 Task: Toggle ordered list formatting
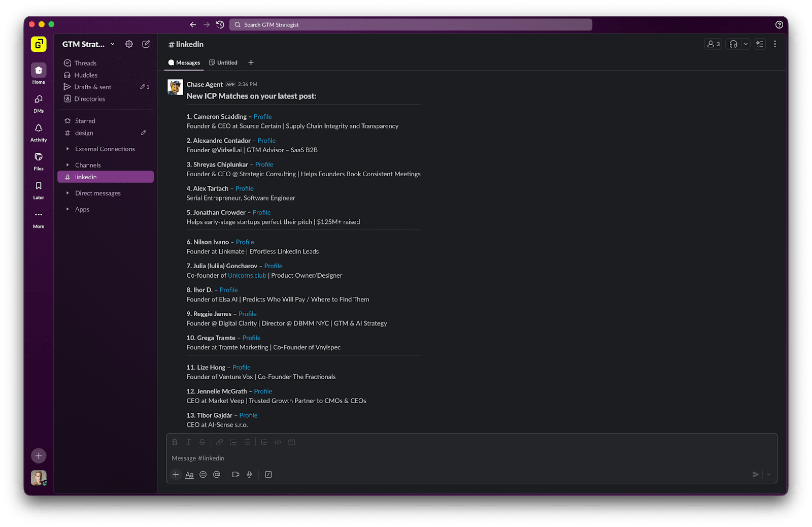coord(233,442)
